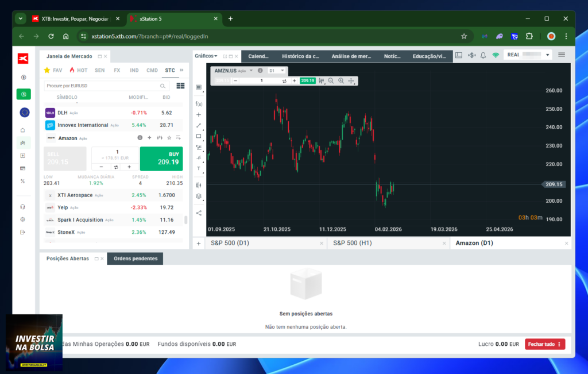The image size is (588, 374).
Task: Select the FX market category tab
Action: (x=117, y=70)
